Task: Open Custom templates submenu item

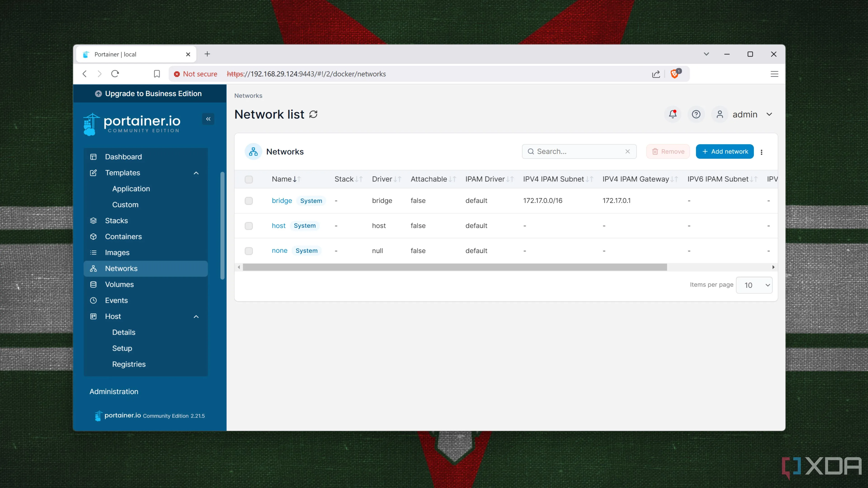Action: point(125,205)
